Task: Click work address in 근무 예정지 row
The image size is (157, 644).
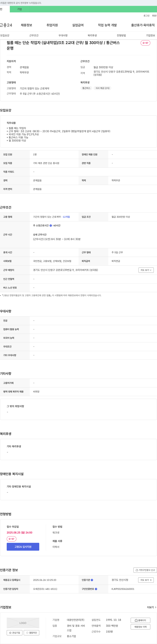Action: click(x=66, y=270)
